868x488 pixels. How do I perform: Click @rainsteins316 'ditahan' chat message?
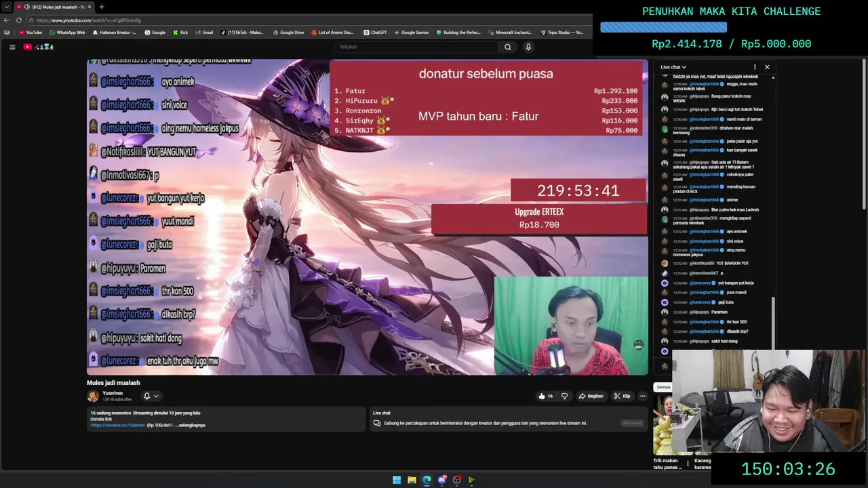click(x=713, y=130)
